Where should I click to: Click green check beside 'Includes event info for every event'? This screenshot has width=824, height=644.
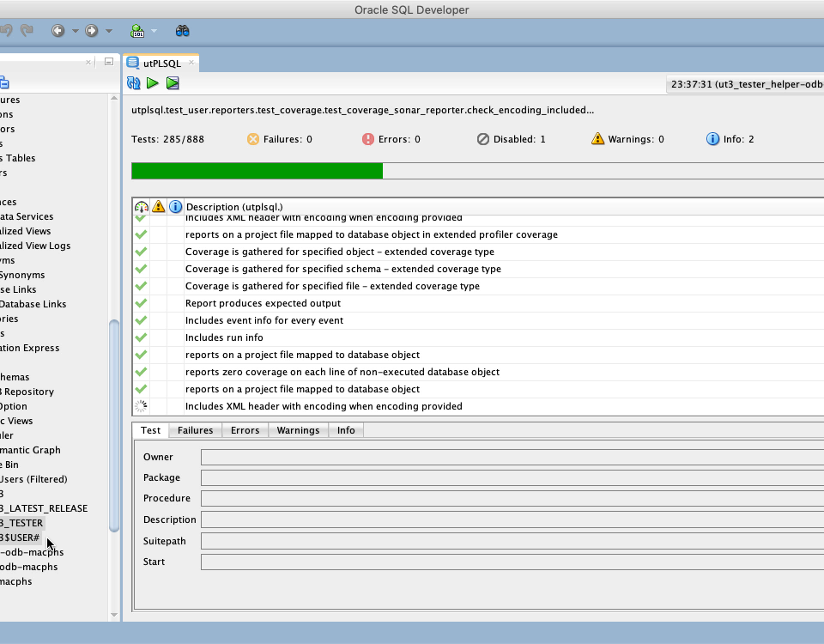tap(141, 320)
